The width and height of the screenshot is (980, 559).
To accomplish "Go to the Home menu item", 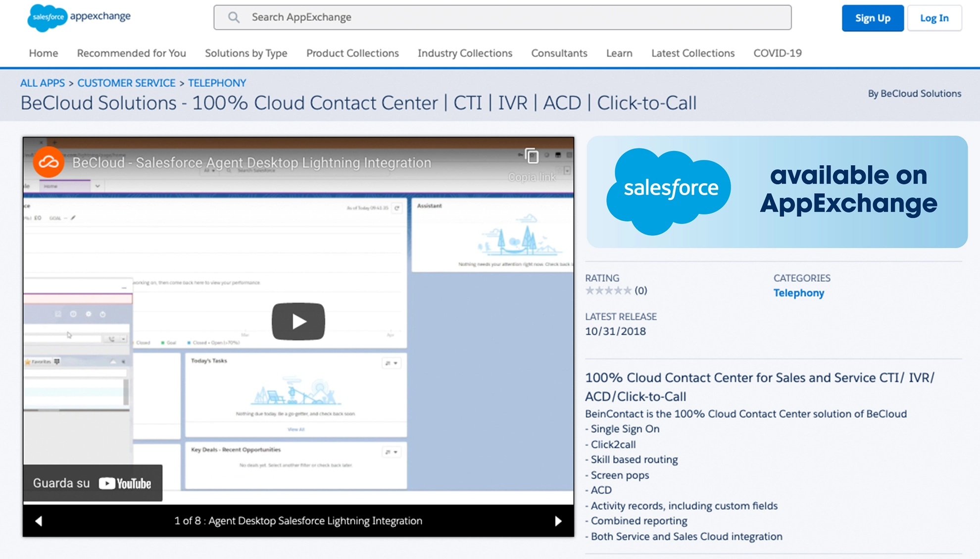I will (44, 53).
